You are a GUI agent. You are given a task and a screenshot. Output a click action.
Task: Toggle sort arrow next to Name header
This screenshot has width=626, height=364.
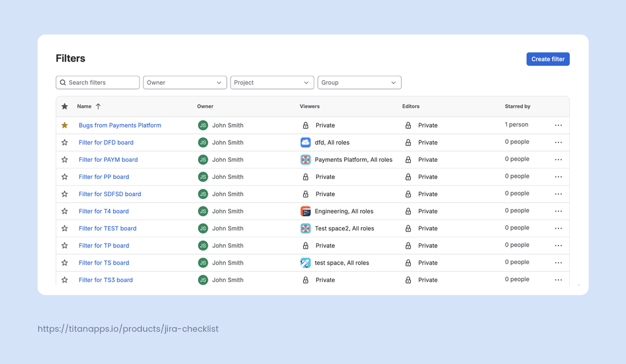coord(98,106)
